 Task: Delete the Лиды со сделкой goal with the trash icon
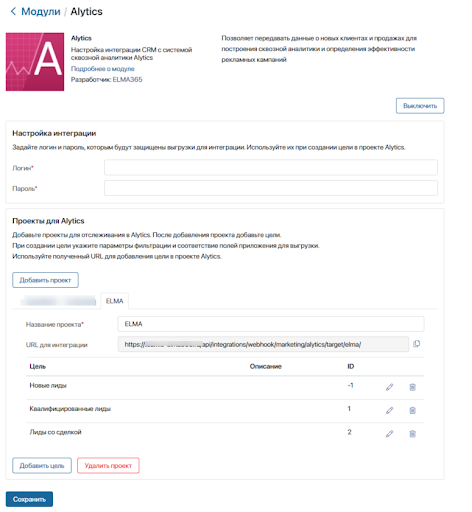pyautogui.click(x=412, y=433)
